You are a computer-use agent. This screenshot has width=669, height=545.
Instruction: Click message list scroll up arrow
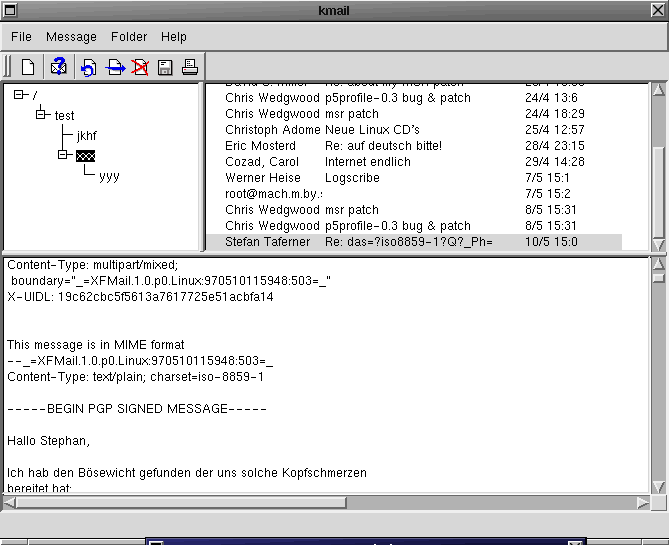[659, 90]
